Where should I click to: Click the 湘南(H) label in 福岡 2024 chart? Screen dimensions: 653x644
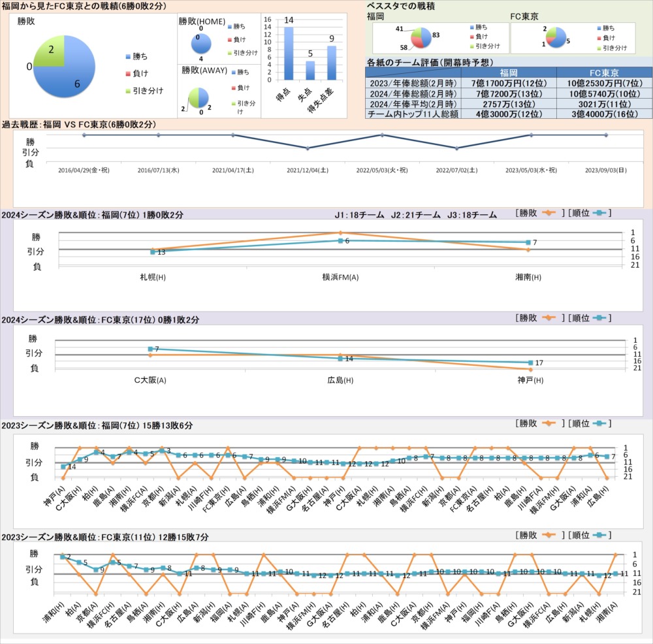click(528, 277)
